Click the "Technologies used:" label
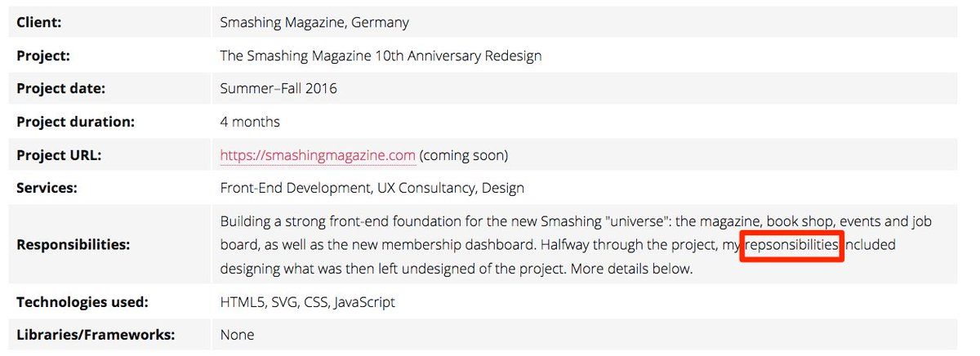 (82, 302)
